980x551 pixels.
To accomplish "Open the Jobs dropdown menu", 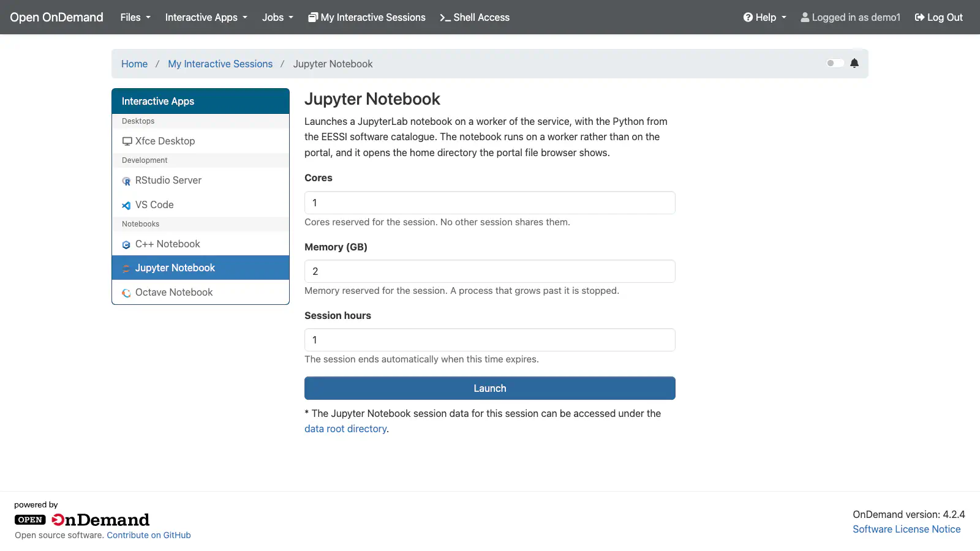I will click(277, 17).
